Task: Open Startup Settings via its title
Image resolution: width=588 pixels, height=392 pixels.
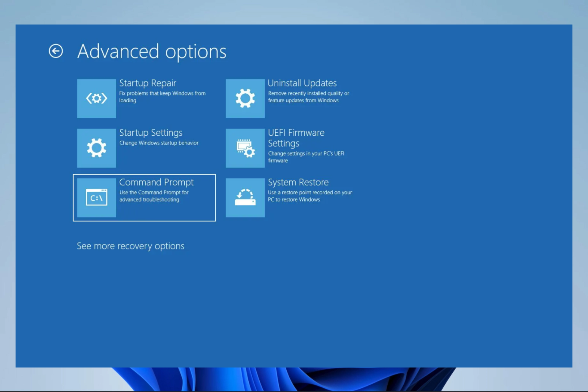Action: pyautogui.click(x=151, y=133)
